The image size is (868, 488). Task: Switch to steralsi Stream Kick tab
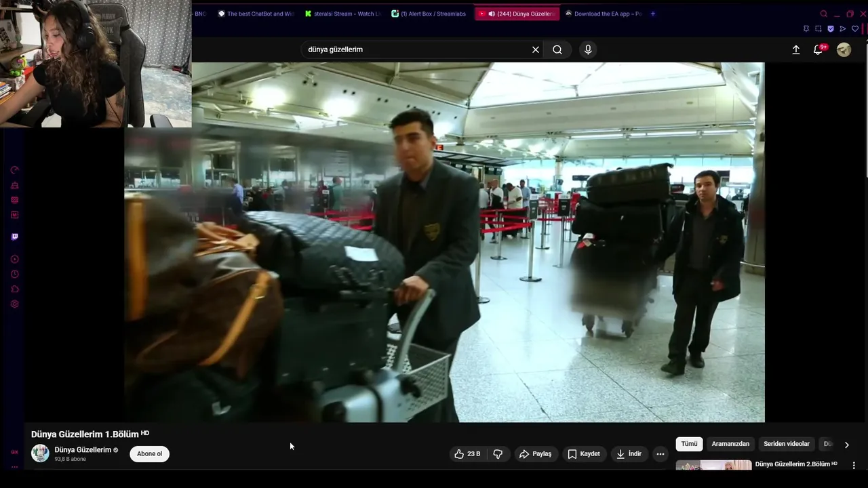[343, 14]
